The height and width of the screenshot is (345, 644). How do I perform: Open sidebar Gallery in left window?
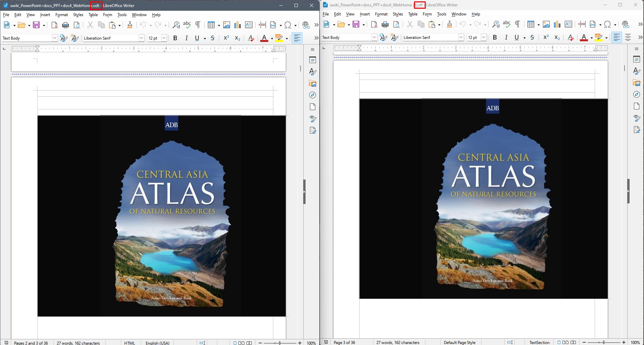tap(313, 84)
